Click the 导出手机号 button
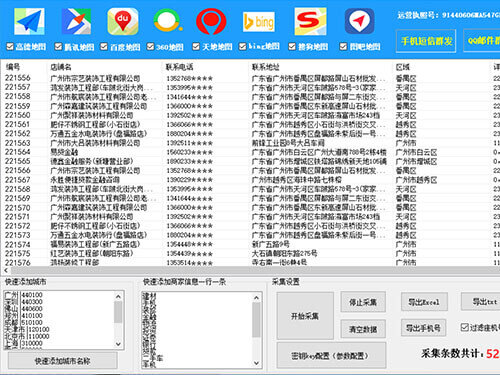Viewport: 500px width, 375px height. tap(423, 328)
